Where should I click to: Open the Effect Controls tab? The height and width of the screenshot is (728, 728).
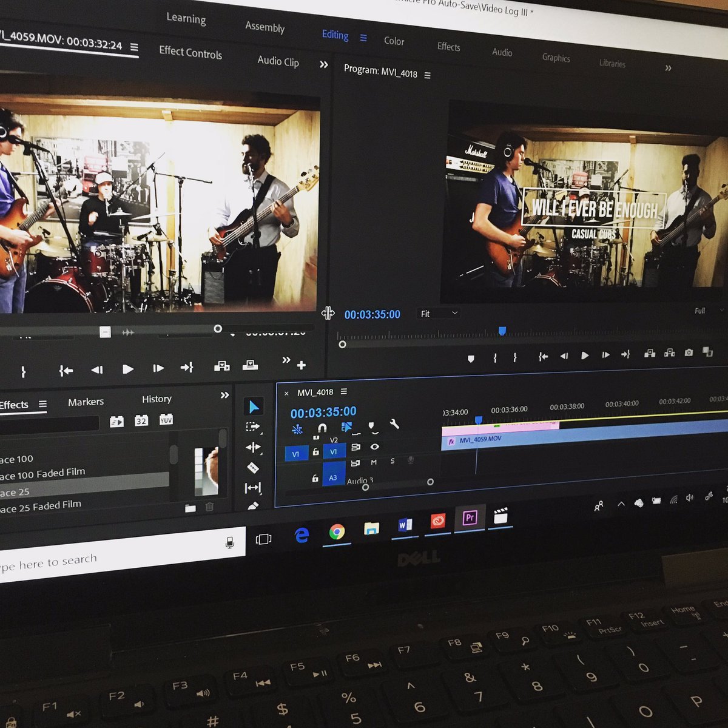click(190, 53)
